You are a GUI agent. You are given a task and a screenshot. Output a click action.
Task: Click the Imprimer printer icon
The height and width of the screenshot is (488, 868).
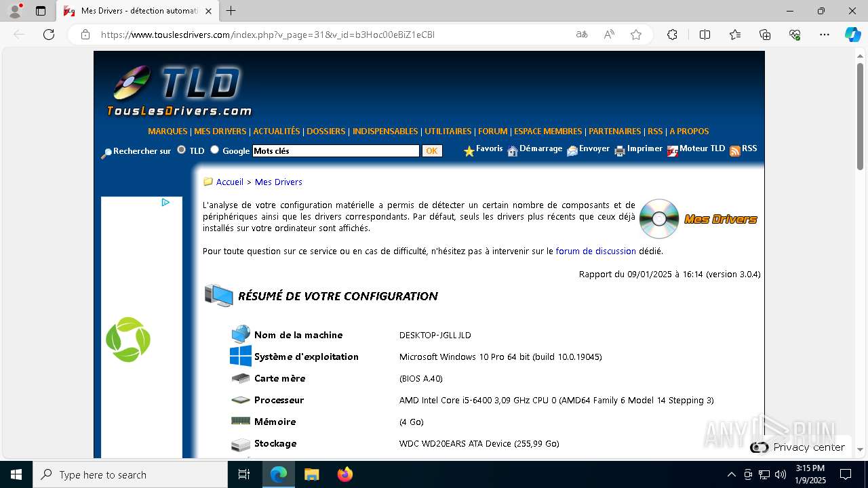[620, 151]
